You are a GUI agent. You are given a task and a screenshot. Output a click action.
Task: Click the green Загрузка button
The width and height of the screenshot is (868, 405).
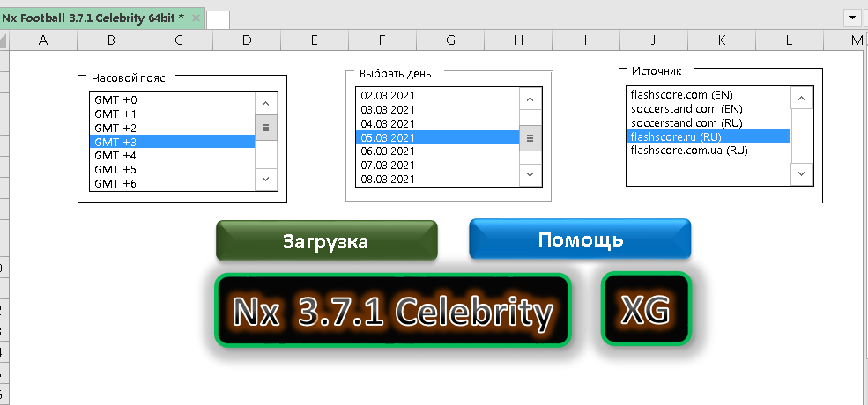click(x=327, y=240)
